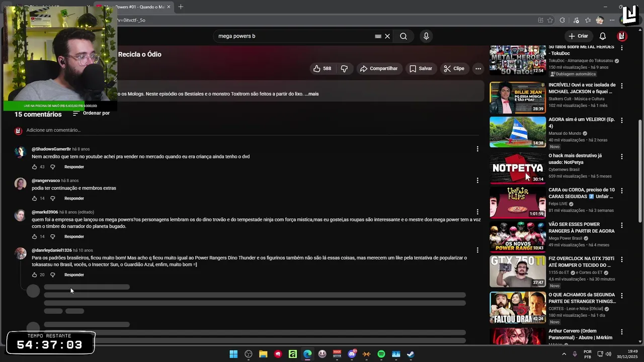Clear the search box with the X icon
This screenshot has width=644, height=362.
coord(387,36)
